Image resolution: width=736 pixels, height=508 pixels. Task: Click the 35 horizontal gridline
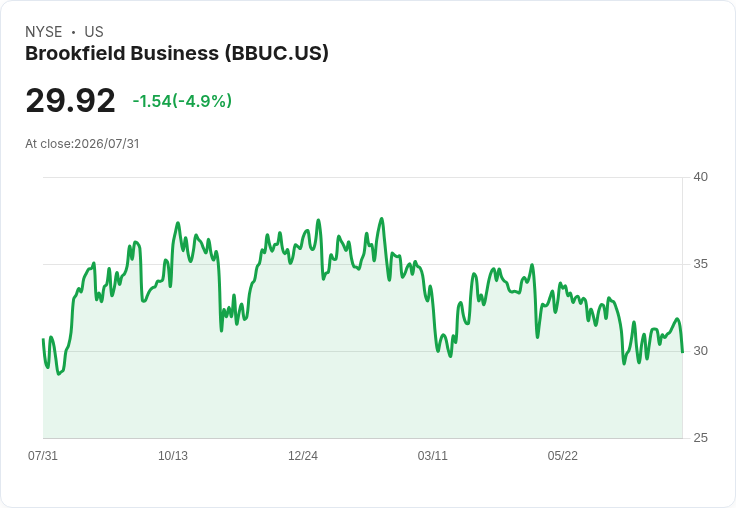pos(362,264)
